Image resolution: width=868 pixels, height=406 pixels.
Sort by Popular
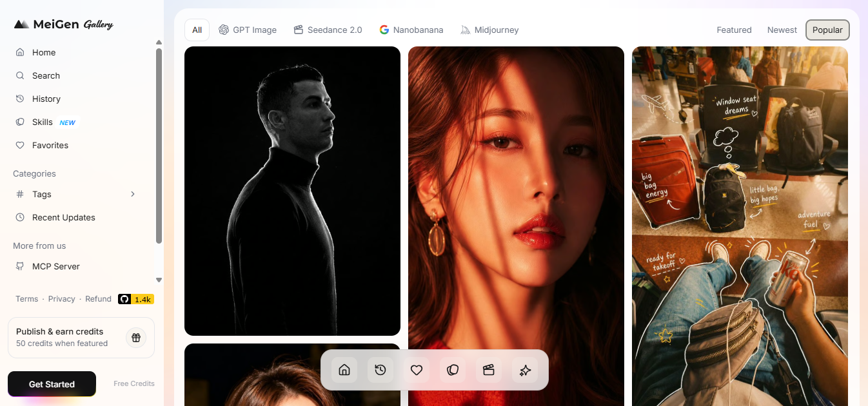827,30
